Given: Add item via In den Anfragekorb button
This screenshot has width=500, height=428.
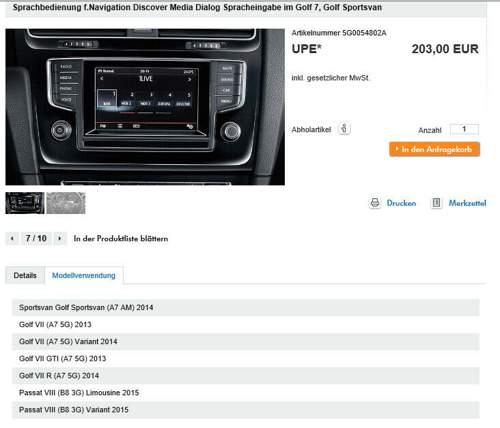Looking at the screenshot, I should point(434,149).
